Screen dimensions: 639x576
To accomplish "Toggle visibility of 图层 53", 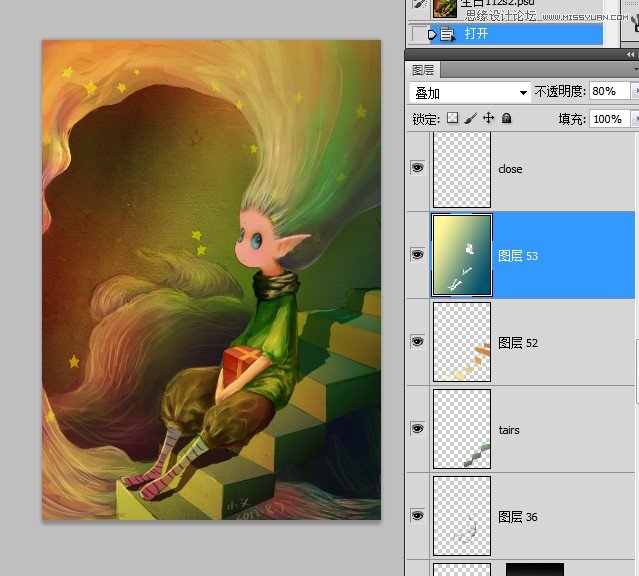I will 417,255.
